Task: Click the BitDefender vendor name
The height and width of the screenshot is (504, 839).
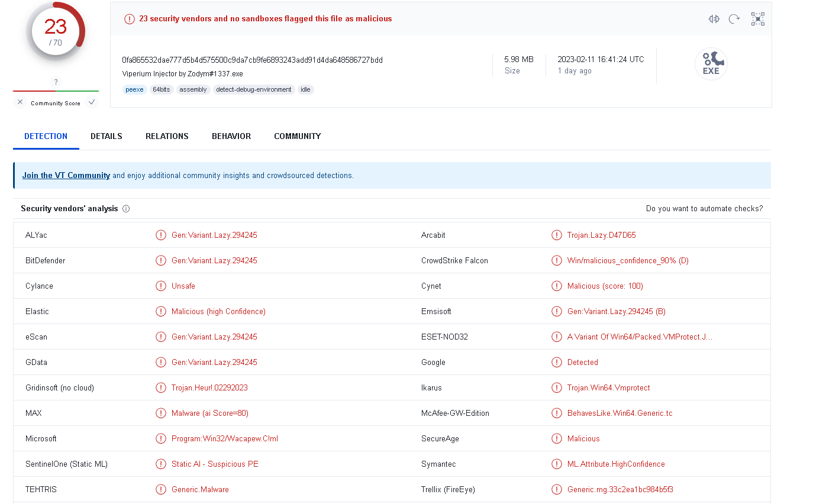Action: [46, 260]
